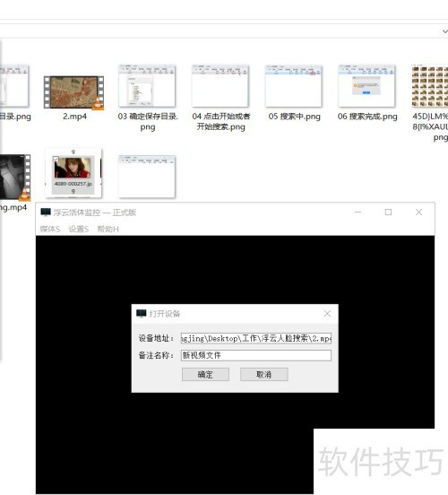Select the blank screenshot thumbnail in second row
The height and width of the screenshot is (495, 448).
point(147,176)
